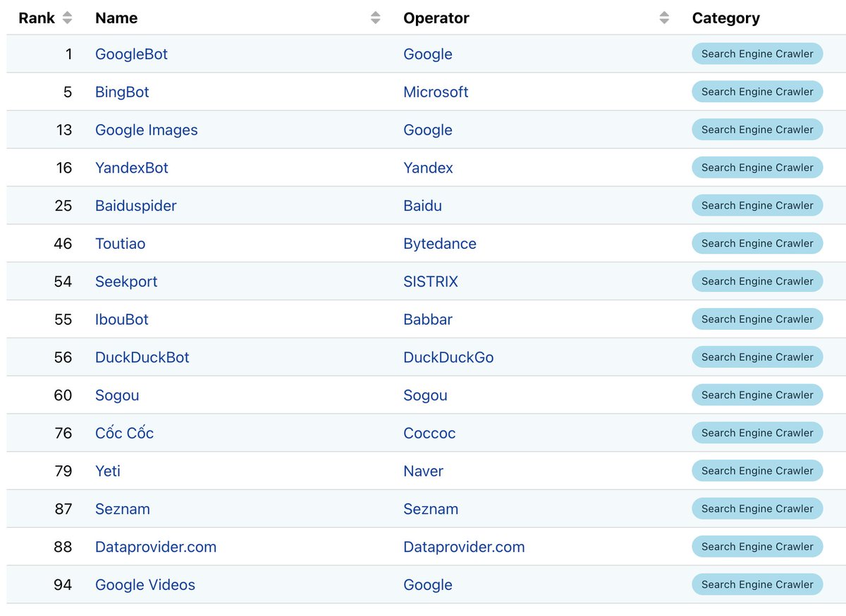Select rank value 1 cell
846x616 pixels.
point(68,54)
